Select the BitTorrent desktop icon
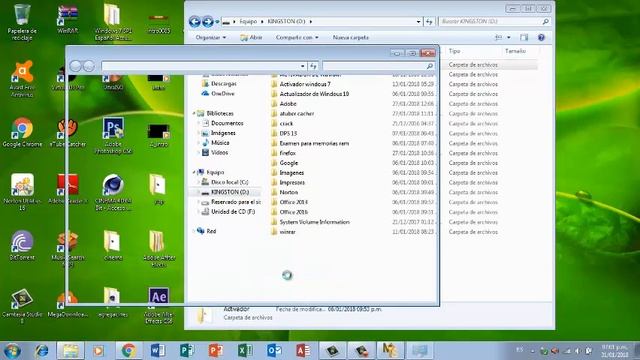Viewport: 640px width, 360px height. pyautogui.click(x=22, y=245)
